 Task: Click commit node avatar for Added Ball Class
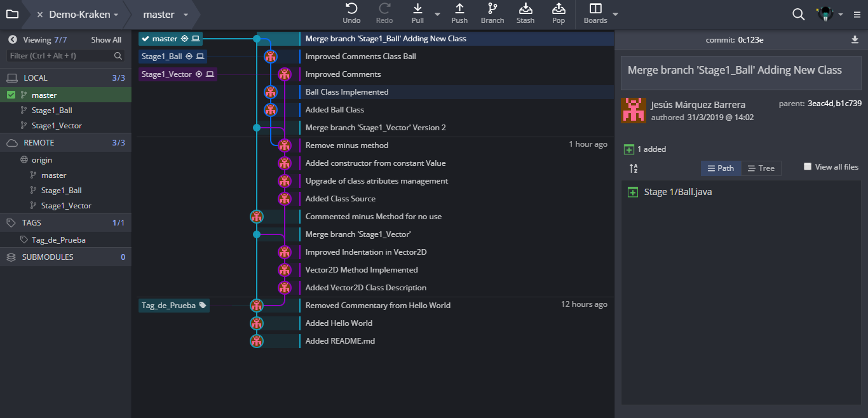(x=271, y=110)
